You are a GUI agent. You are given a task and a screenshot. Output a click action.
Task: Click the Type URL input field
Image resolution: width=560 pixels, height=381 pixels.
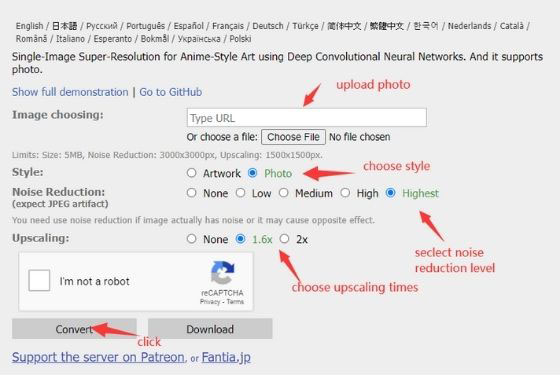(x=306, y=117)
